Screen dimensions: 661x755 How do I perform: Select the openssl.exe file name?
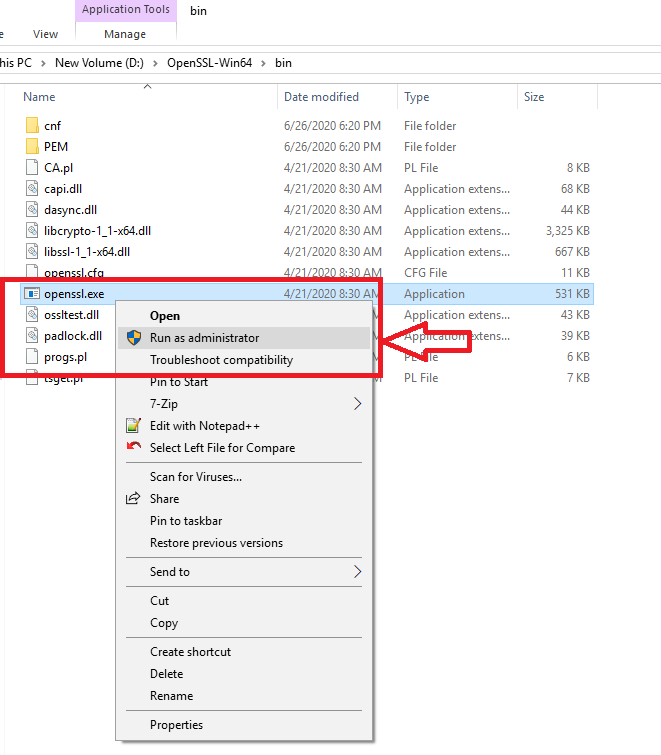(74, 294)
